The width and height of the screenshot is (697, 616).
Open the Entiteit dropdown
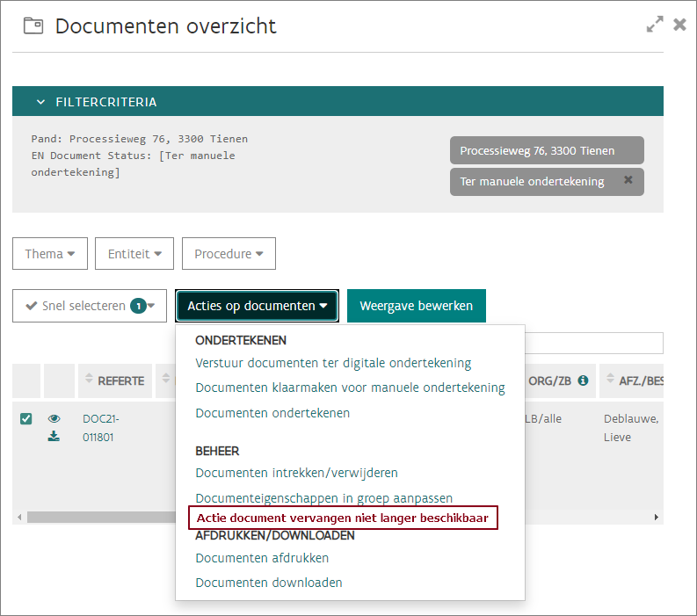coord(134,254)
